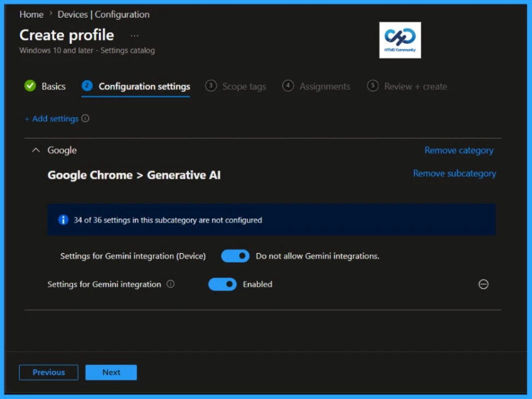Click the '34 of 36 settings' banner text
532x399 pixels.
168,220
